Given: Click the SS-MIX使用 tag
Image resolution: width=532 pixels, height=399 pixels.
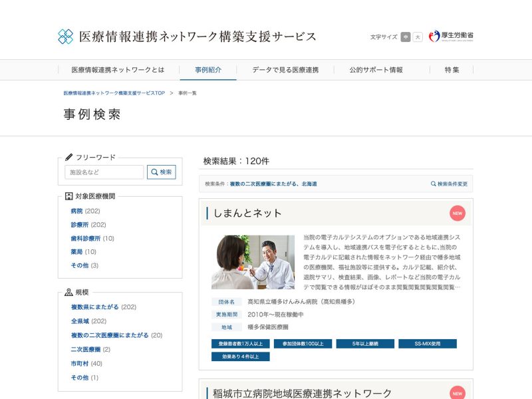Looking at the screenshot, I should [427, 344].
